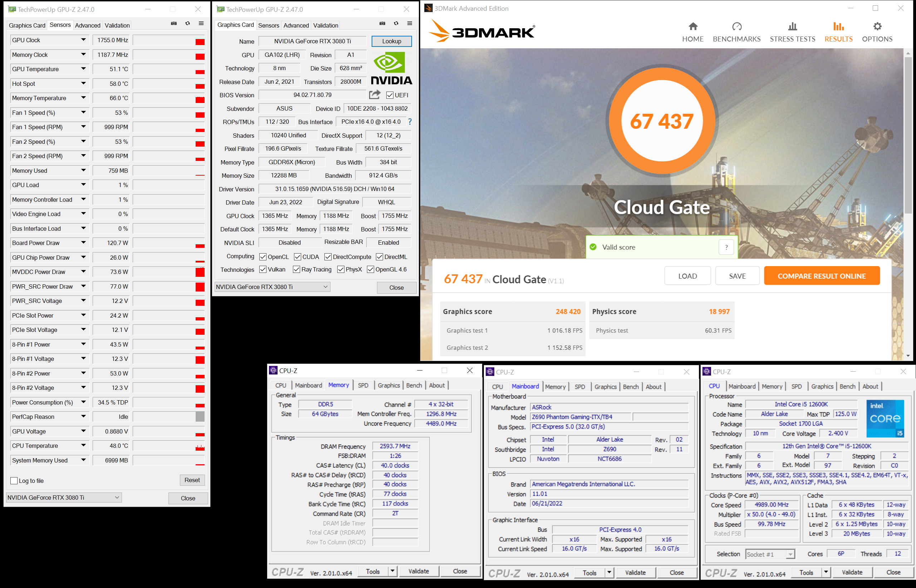Click the 3DMark vertical scrollbar thumb

908,135
